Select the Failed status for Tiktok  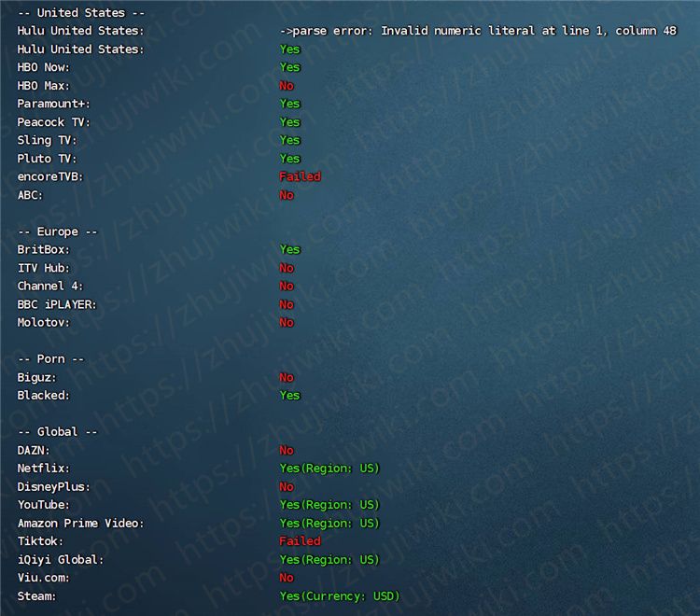pos(300,541)
